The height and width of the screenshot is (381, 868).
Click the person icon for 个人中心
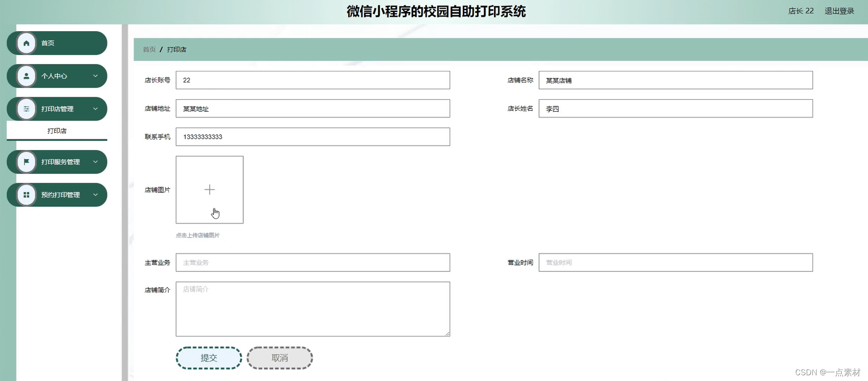point(26,76)
